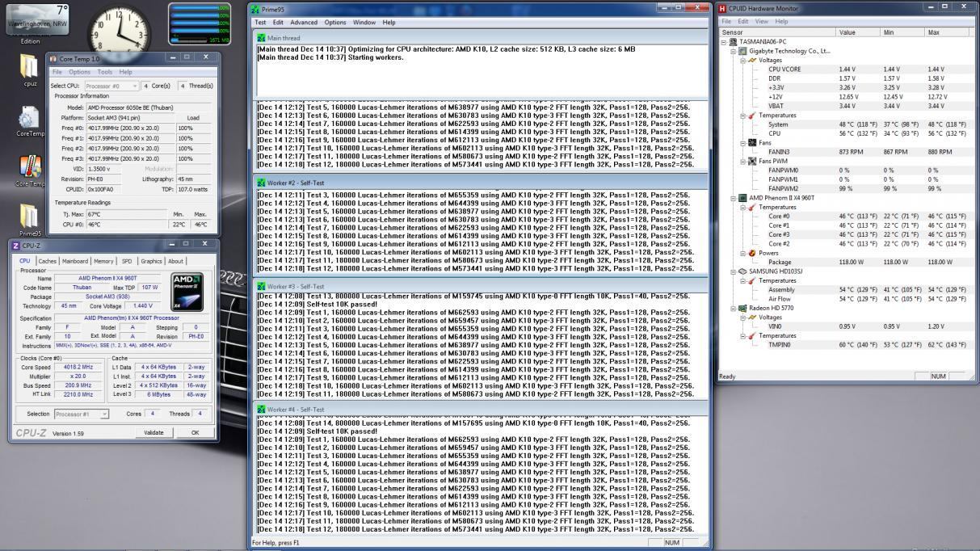Viewport: 980px width, 551px height.
Task: Switch to the Mainboard tab in CPU-Z
Action: point(75,261)
